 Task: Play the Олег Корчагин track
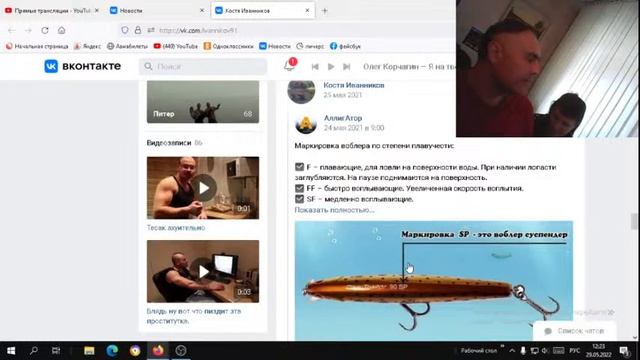pos(331,67)
